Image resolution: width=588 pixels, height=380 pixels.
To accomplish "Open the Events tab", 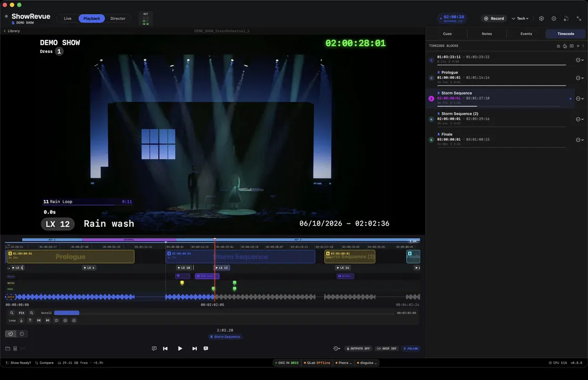I will [526, 34].
